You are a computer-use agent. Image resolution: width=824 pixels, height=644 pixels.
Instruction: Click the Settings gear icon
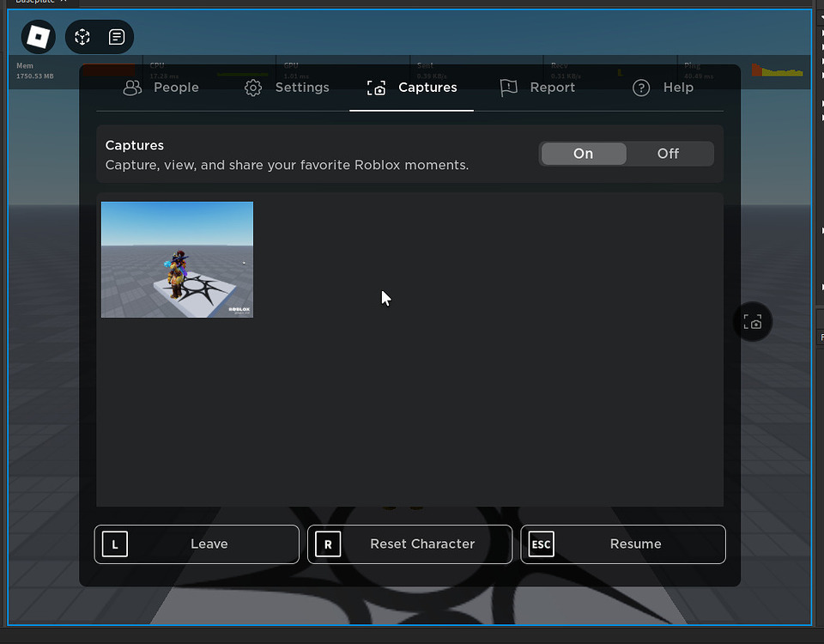252,88
